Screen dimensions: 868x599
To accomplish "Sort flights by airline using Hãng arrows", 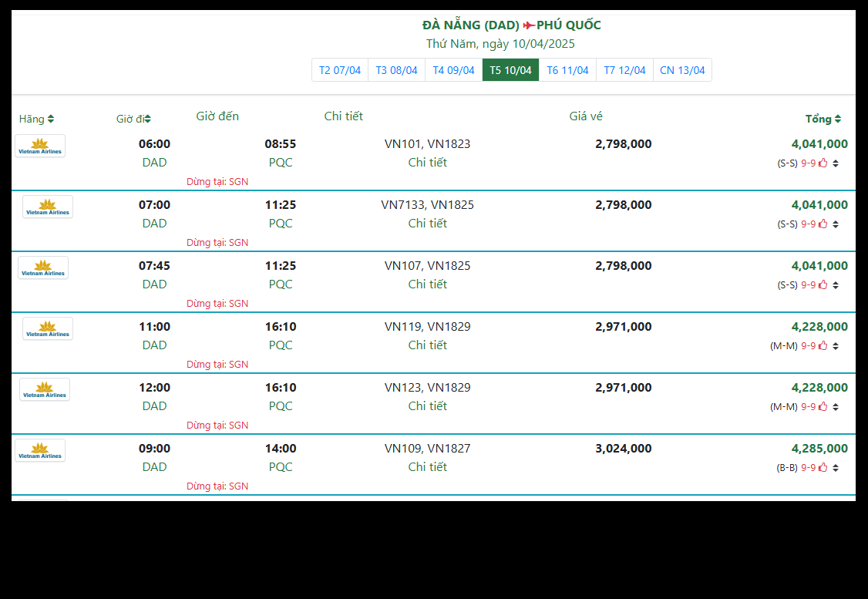I will [51, 119].
